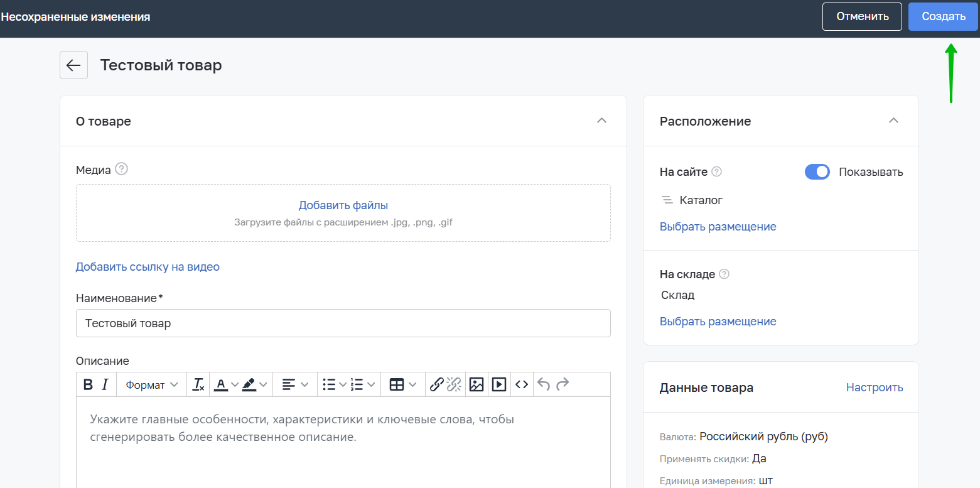Open the table insertion dropdown

pos(402,384)
